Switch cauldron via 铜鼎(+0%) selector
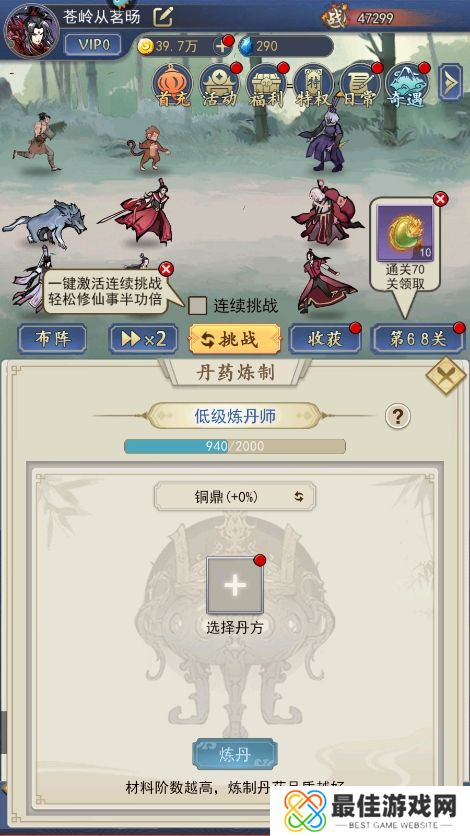Image resolution: width=470 pixels, height=836 pixels. (x=235, y=496)
